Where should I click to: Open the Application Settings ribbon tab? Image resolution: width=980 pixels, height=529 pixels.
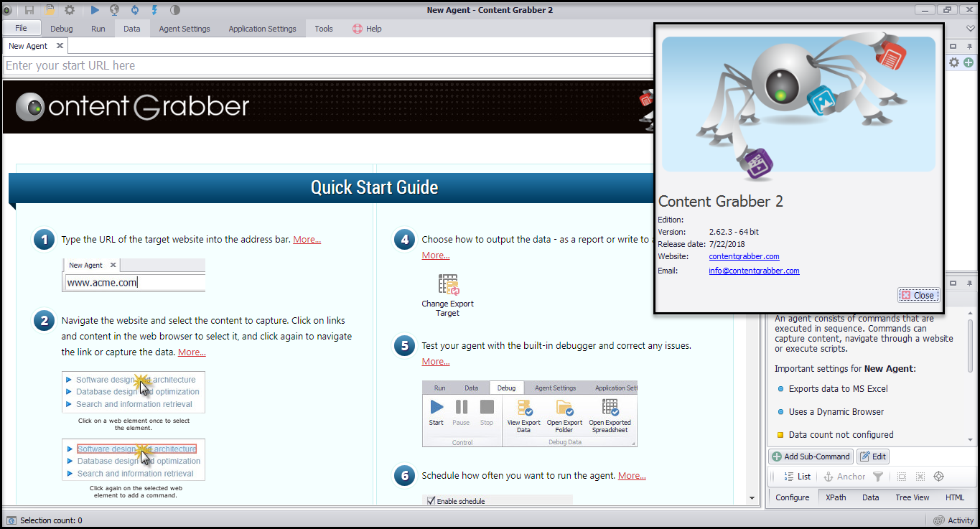[x=263, y=29]
